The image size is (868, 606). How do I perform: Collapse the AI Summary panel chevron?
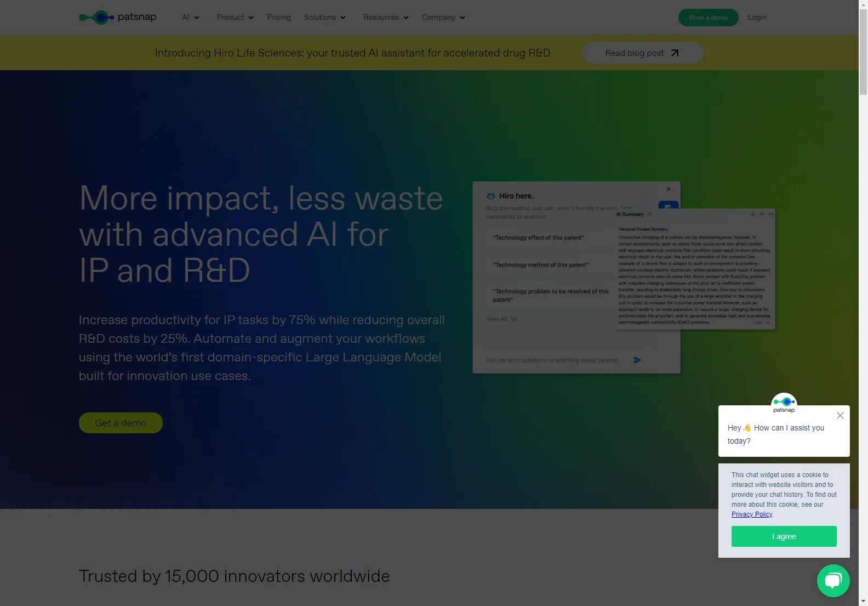(770, 214)
